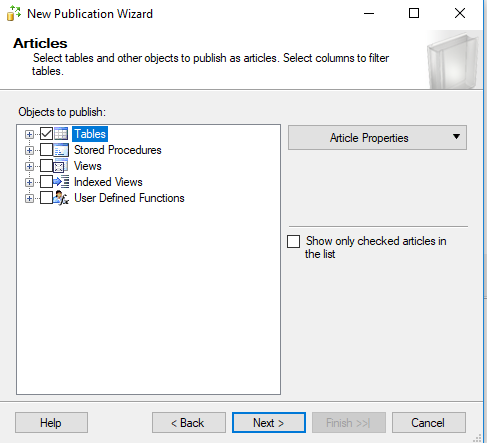Click the Indexed Views arrow icon

pos(61,182)
